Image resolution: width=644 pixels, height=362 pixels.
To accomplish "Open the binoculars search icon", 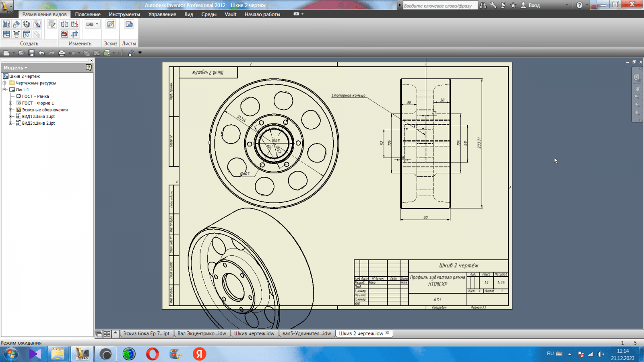I will tap(483, 5).
